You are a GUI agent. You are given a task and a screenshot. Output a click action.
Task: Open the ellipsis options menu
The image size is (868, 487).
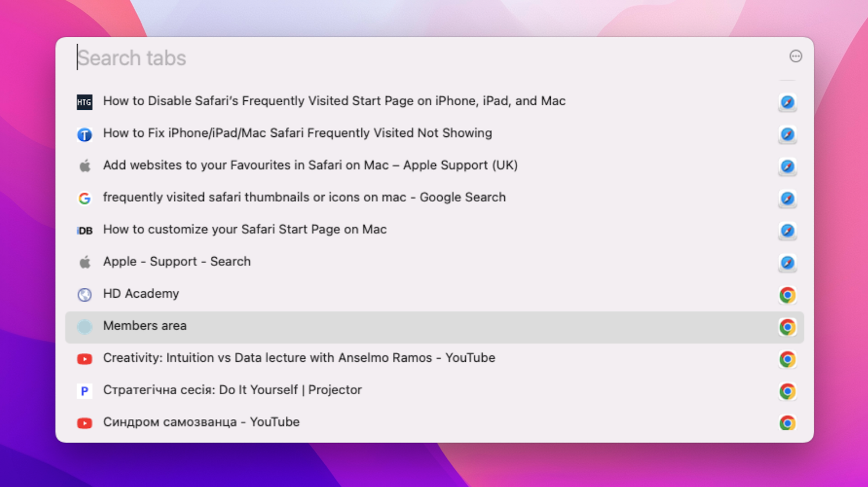click(x=795, y=56)
